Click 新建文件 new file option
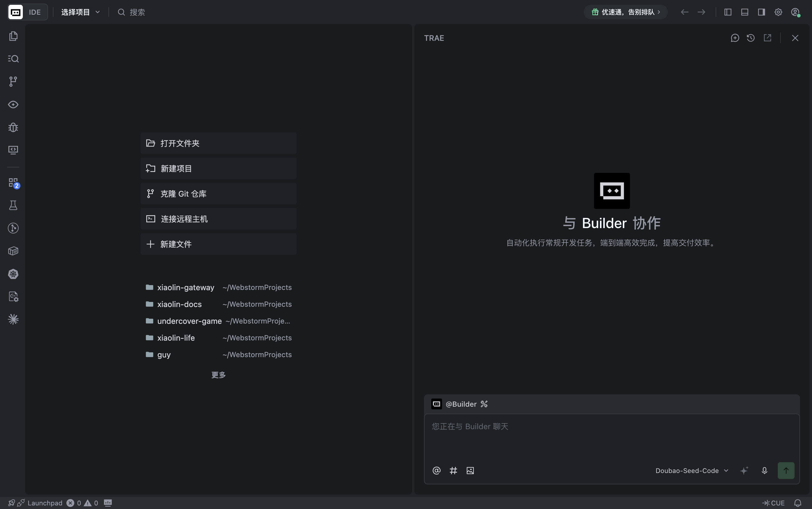 [x=219, y=244]
